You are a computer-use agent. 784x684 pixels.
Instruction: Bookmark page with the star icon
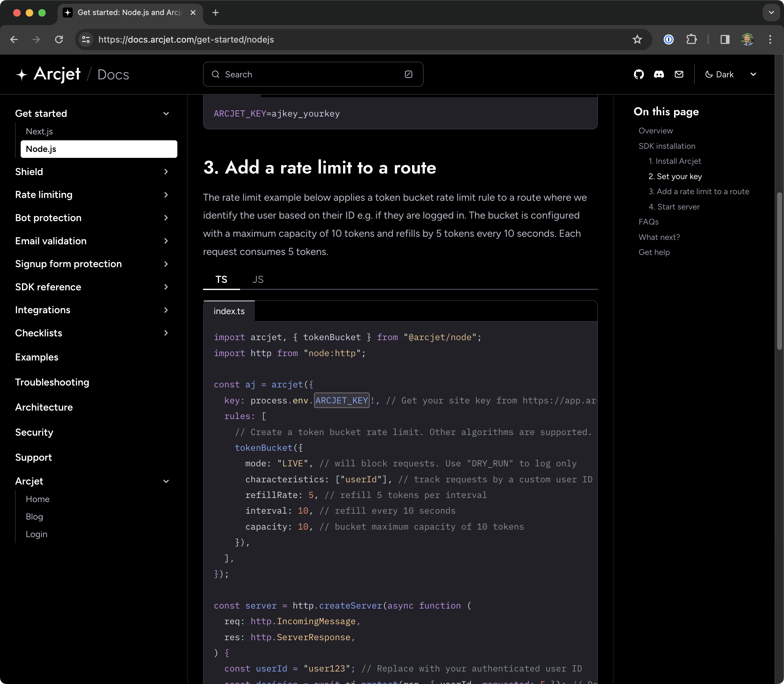tap(637, 39)
